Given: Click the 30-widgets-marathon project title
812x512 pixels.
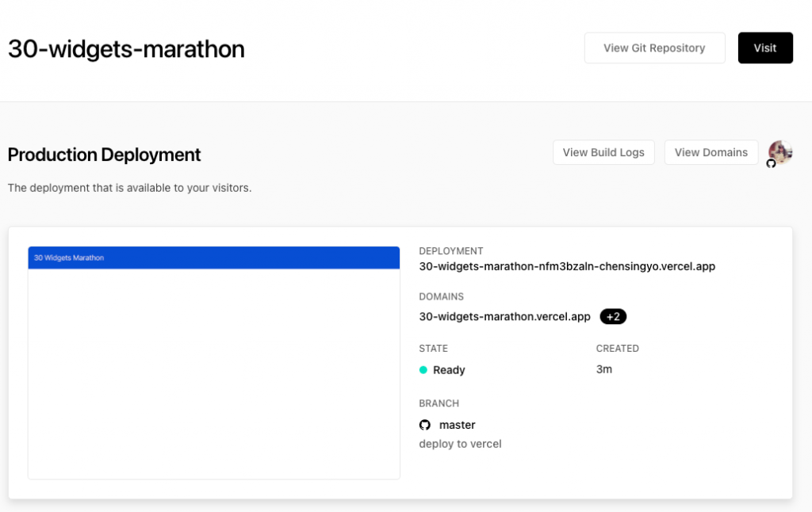Looking at the screenshot, I should pos(126,49).
